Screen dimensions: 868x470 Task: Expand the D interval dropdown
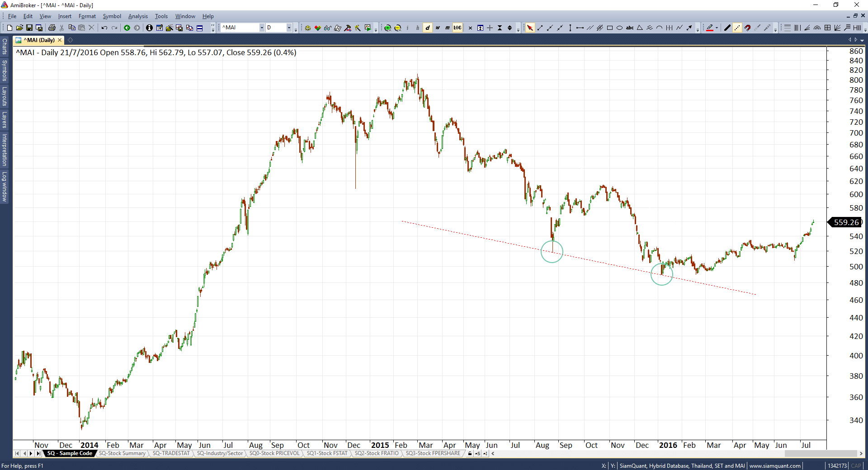pyautogui.click(x=289, y=28)
